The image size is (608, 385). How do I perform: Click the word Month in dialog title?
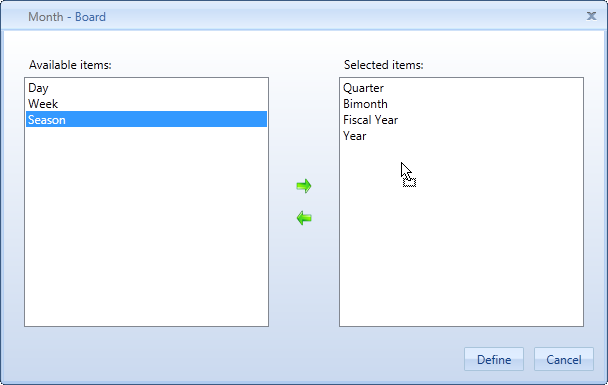[x=46, y=17]
